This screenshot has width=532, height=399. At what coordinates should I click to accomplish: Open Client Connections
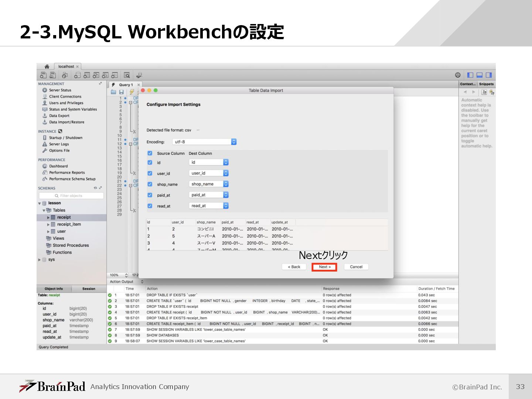[x=65, y=96]
